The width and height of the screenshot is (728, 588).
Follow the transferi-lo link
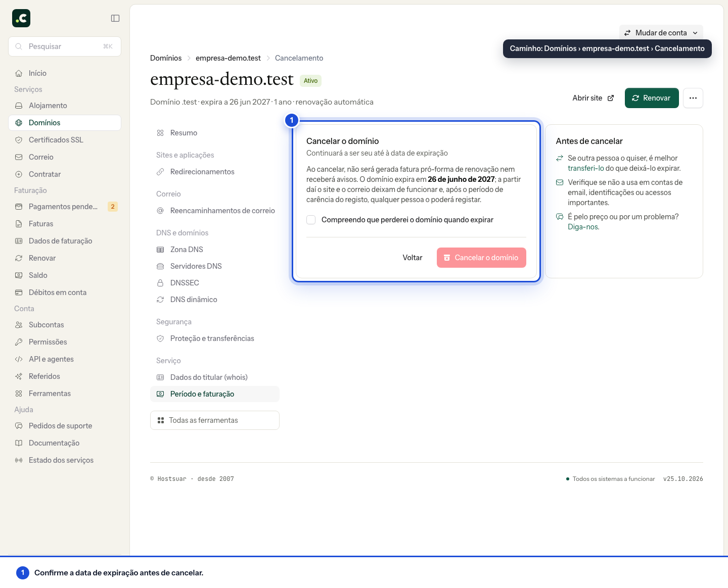586,168
